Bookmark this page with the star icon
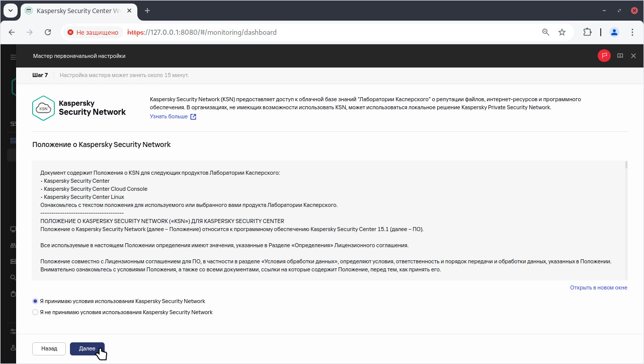Viewport: 644px width, 364px height. [562, 32]
